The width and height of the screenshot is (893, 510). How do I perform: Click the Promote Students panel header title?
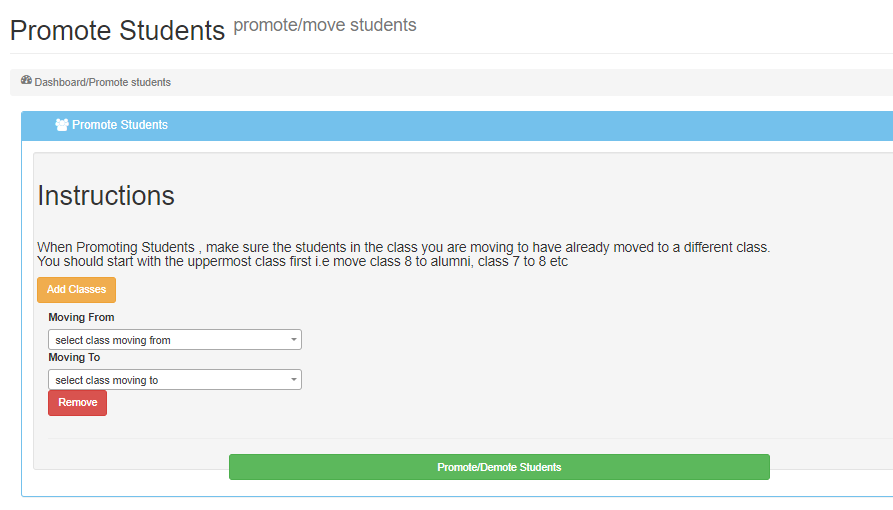(120, 125)
